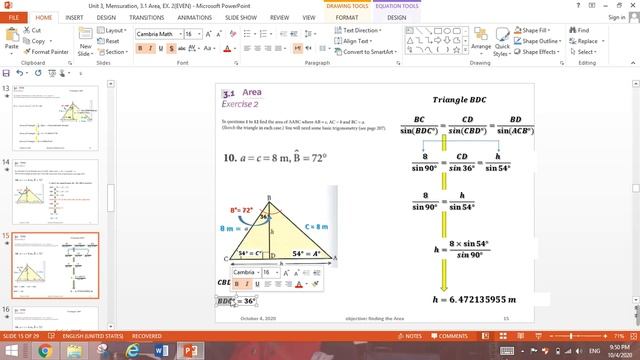Viewport: 640px width, 360px height.
Task: Save the presentation from Quick Access
Action: [6, 73]
